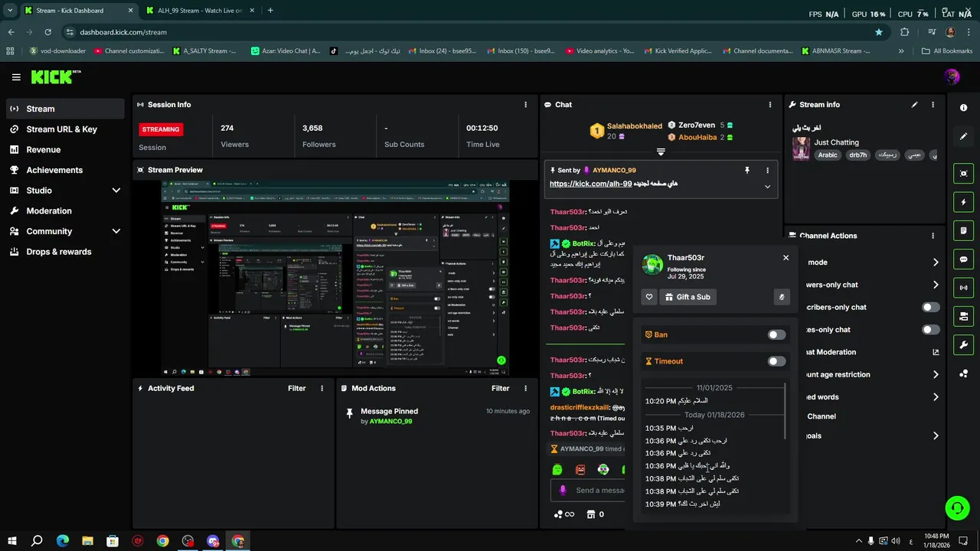Viewport: 980px width, 551px height.
Task: Open the slow mode chevron
Action: 936,262
